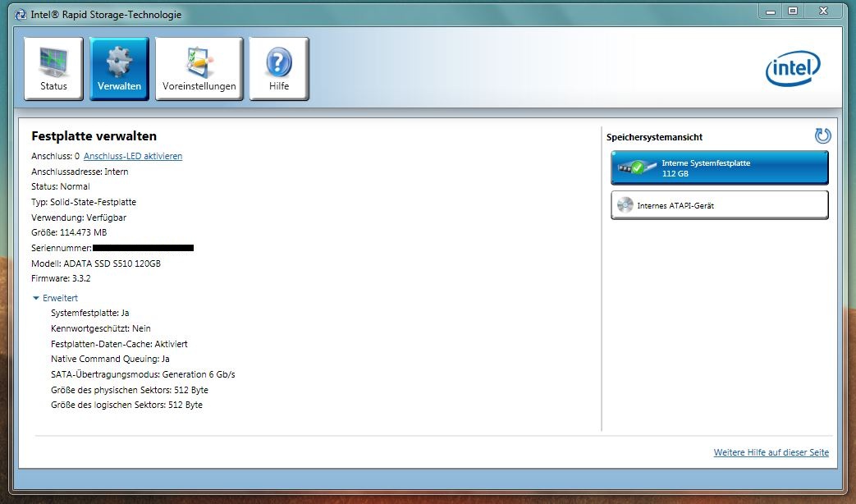Click the Seriennummer label
The image size is (856, 504).
pyautogui.click(x=62, y=248)
